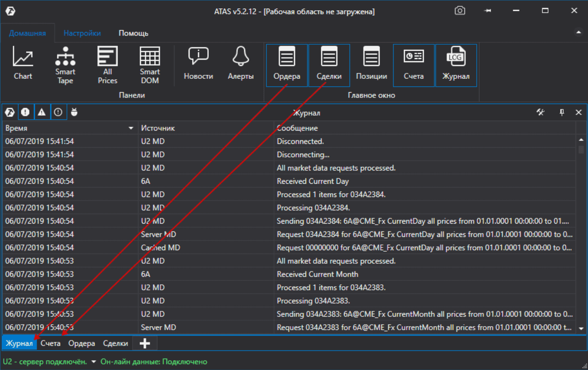
Task: Open the Smart DOM panel
Action: coord(150,63)
